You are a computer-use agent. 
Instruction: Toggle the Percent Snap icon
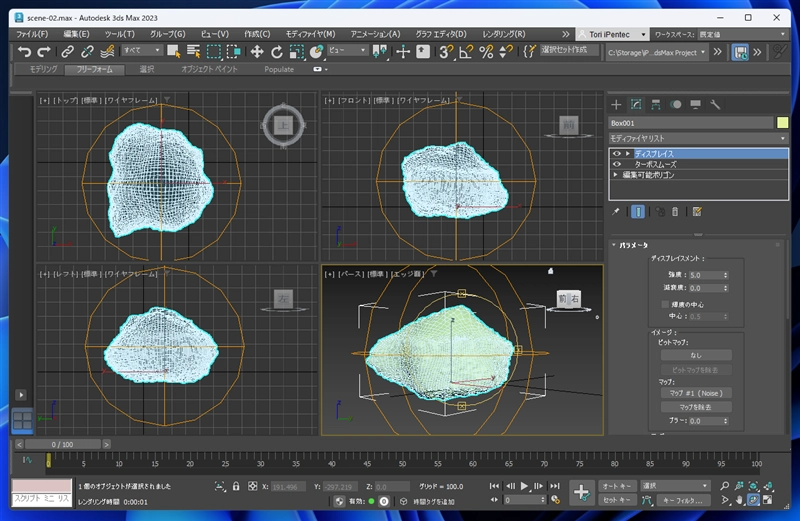pos(486,52)
